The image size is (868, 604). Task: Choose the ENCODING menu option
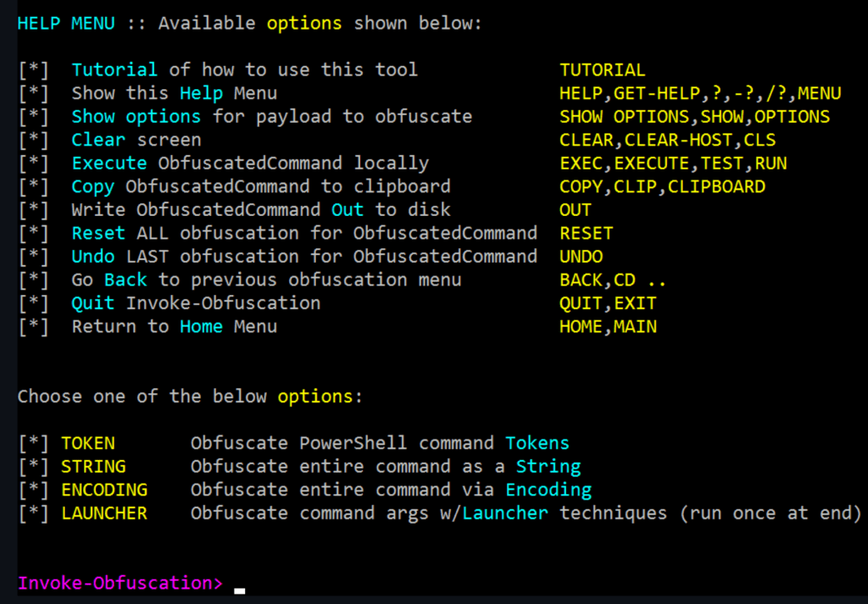click(x=103, y=490)
